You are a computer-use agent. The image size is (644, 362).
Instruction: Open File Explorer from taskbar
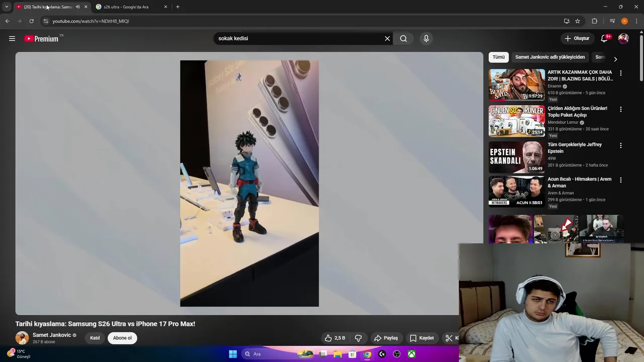[338, 354]
